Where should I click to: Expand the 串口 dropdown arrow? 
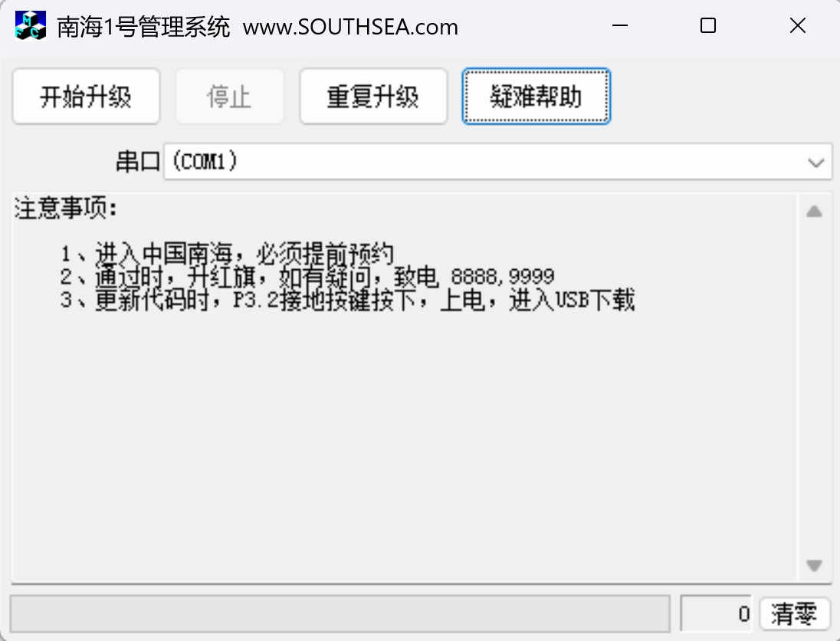click(x=816, y=162)
